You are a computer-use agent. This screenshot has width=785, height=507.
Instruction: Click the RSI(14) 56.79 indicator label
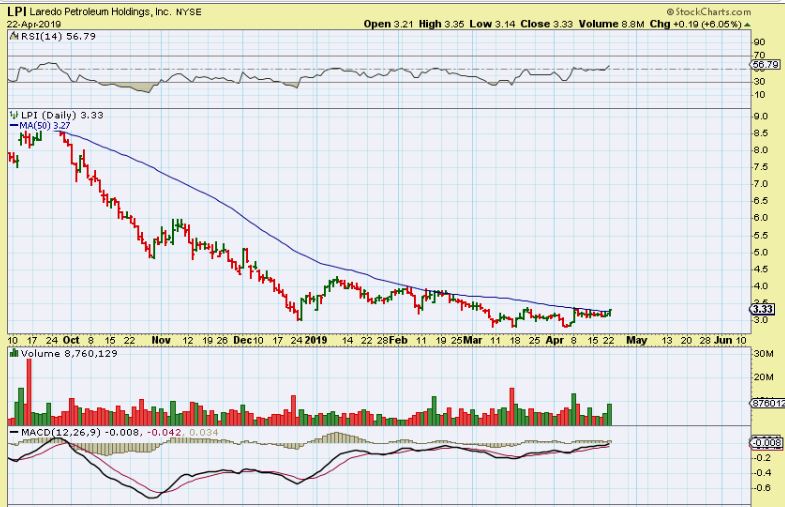[58, 36]
